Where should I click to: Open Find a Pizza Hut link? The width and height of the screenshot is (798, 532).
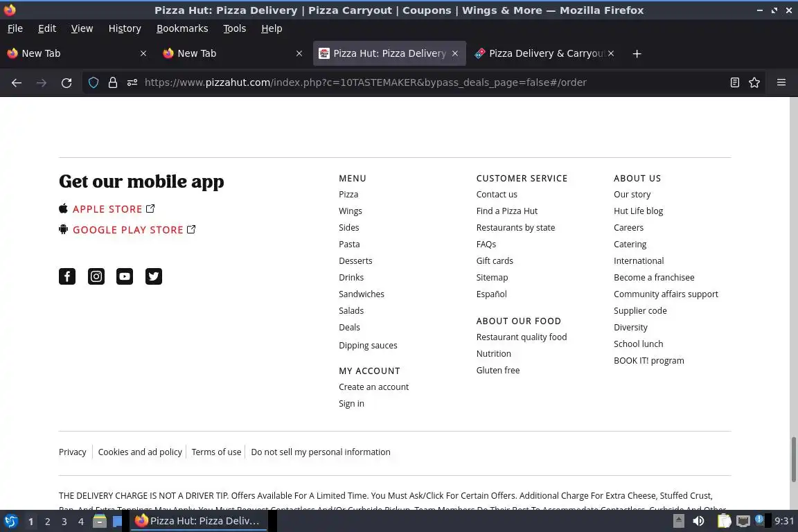(507, 211)
